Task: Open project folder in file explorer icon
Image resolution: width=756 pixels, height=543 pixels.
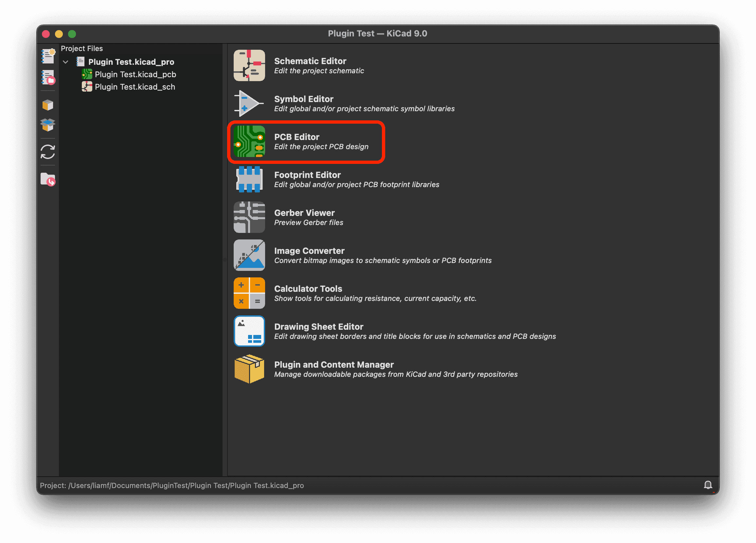Action: coord(48,179)
